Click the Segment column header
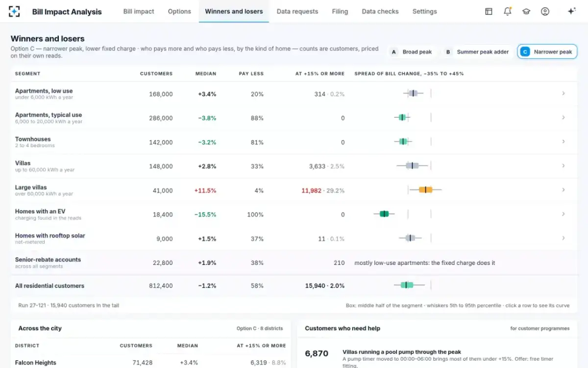The height and width of the screenshot is (368, 588). [27, 74]
